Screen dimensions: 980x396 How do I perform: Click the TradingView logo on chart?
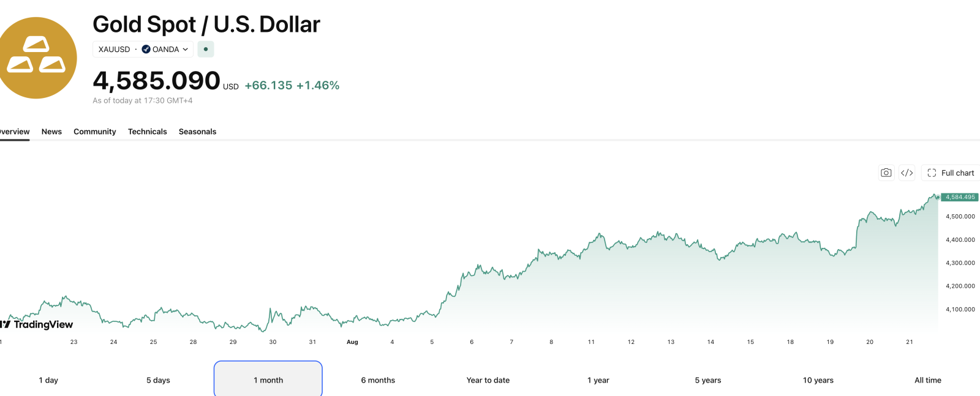(37, 324)
